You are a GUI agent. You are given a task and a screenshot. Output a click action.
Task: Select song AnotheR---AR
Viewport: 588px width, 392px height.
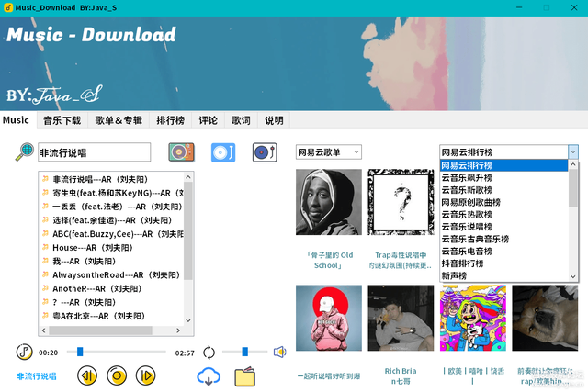[112, 288]
